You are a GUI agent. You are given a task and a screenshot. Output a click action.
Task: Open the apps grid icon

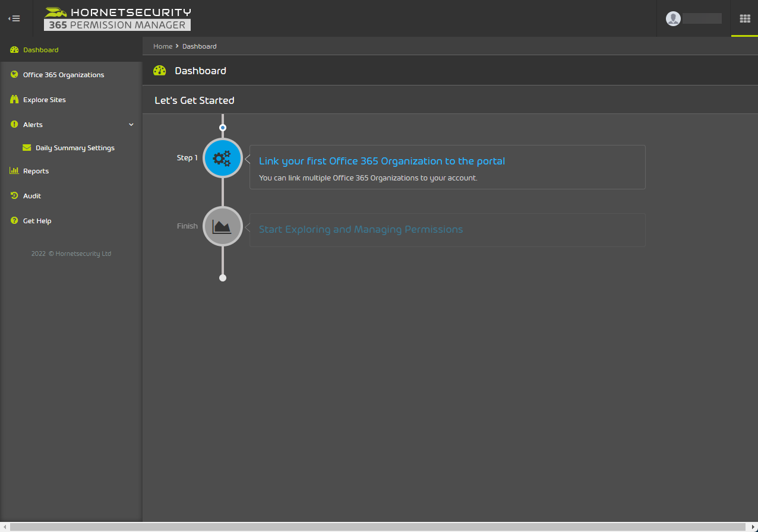tap(744, 18)
